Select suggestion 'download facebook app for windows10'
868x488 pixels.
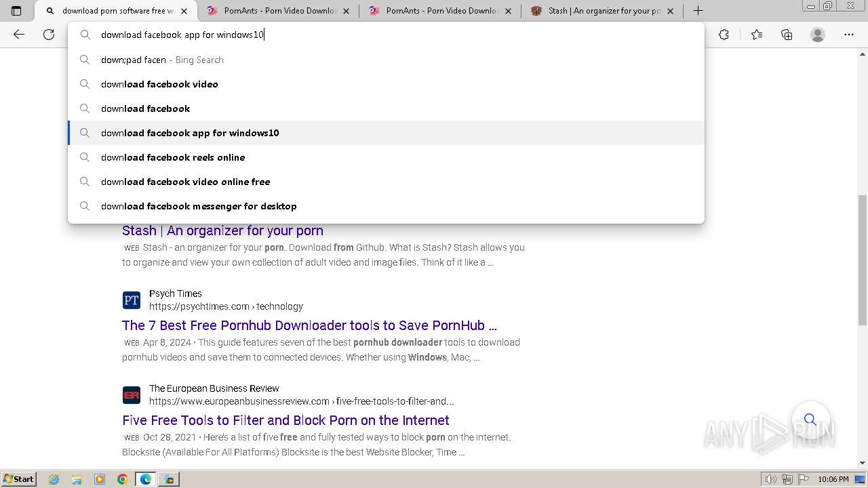[387, 133]
